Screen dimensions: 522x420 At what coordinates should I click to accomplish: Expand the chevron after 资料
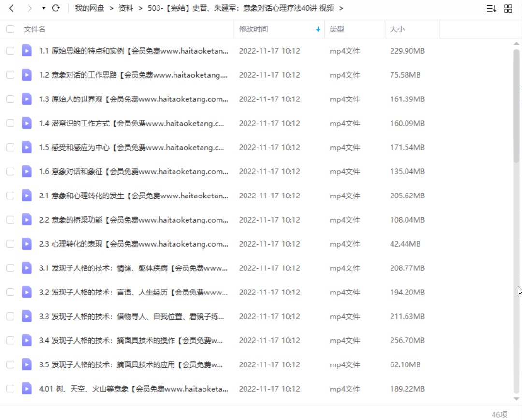pyautogui.click(x=140, y=8)
